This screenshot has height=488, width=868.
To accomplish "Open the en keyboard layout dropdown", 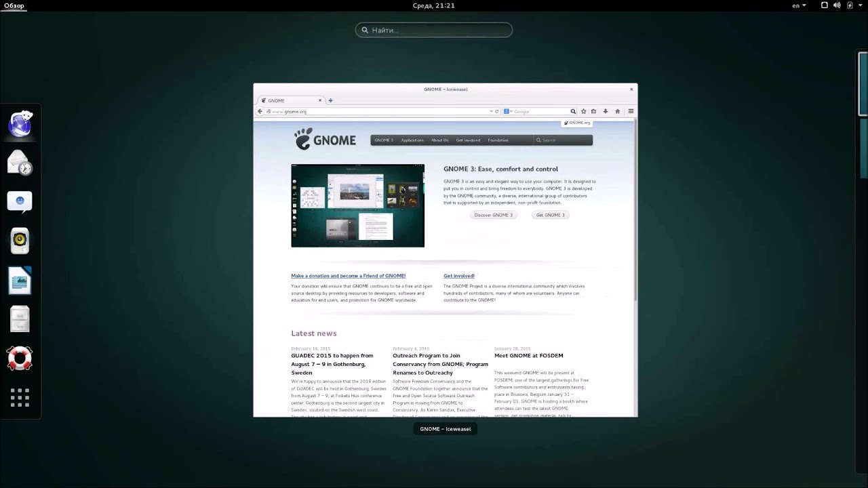I will (x=800, y=5).
